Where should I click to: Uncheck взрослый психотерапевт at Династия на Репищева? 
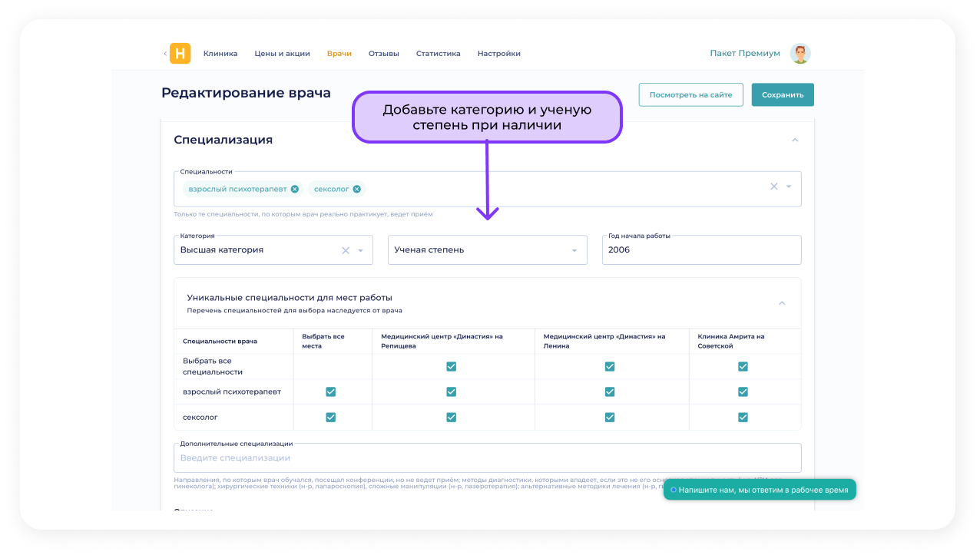(x=452, y=391)
